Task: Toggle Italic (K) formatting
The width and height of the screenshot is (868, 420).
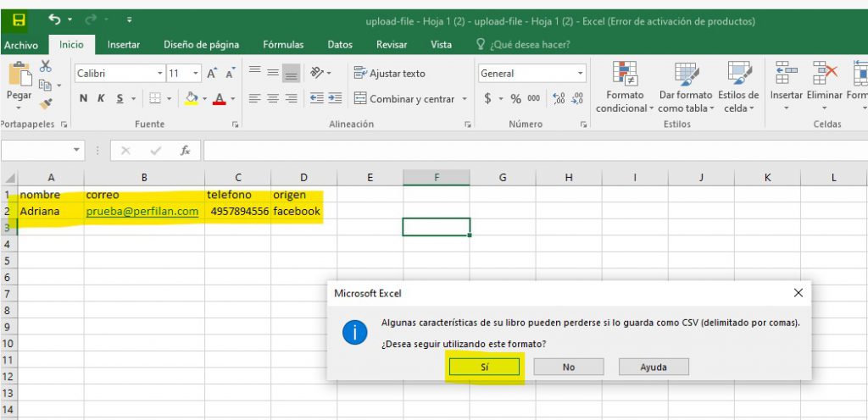Action: [101, 99]
